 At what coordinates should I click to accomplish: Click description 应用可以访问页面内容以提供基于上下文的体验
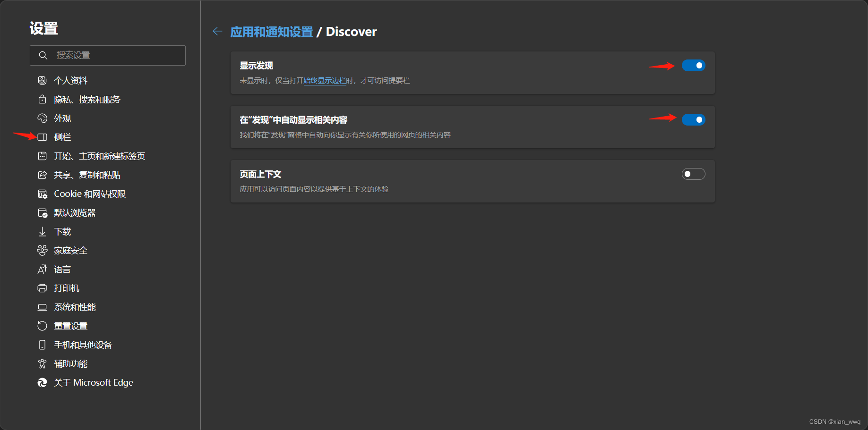point(314,189)
